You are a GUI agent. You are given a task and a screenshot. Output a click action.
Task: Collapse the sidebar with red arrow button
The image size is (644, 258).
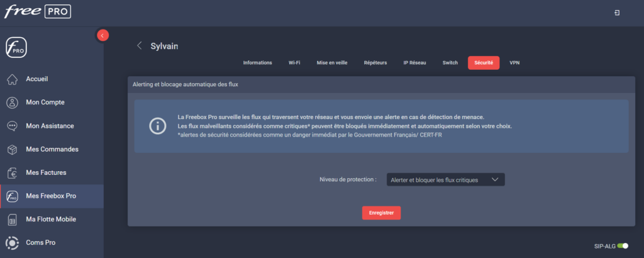(103, 36)
